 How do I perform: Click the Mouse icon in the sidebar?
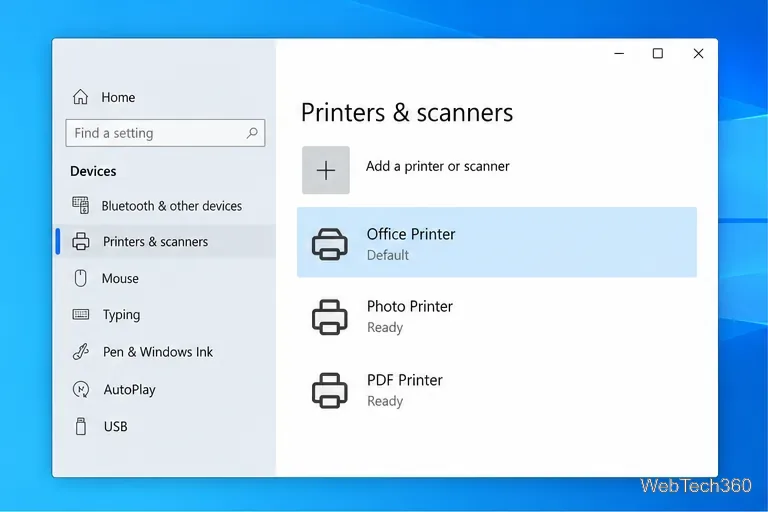tap(80, 278)
